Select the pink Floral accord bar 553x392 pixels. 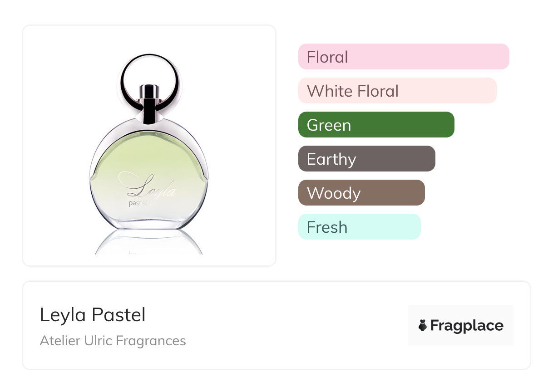point(403,57)
